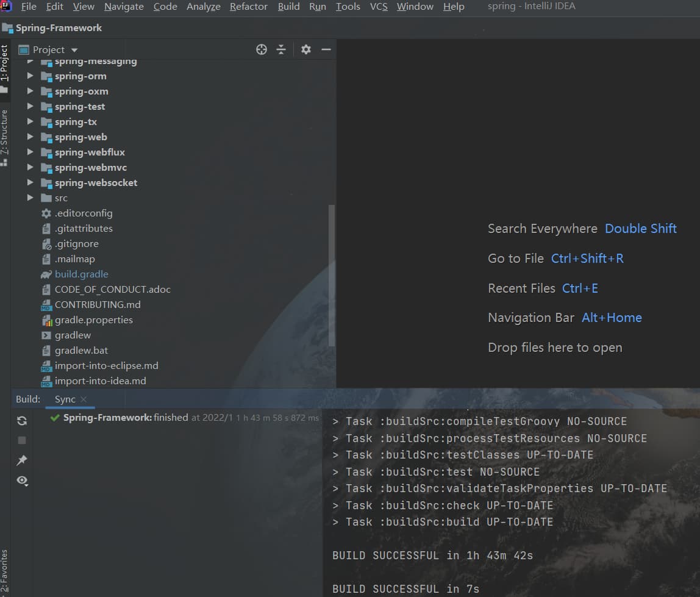Expand the spring-web tree node

30,137
